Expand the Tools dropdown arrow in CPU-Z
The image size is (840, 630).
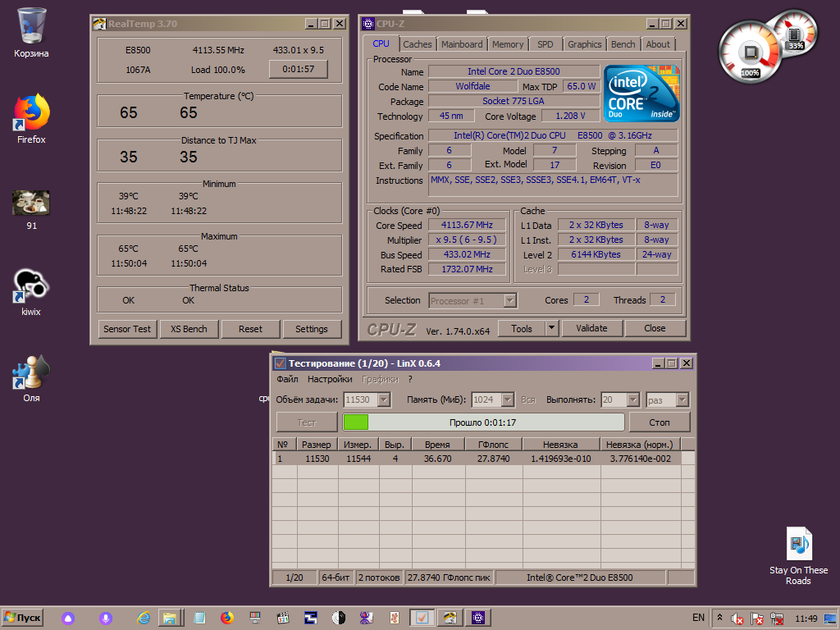551,328
